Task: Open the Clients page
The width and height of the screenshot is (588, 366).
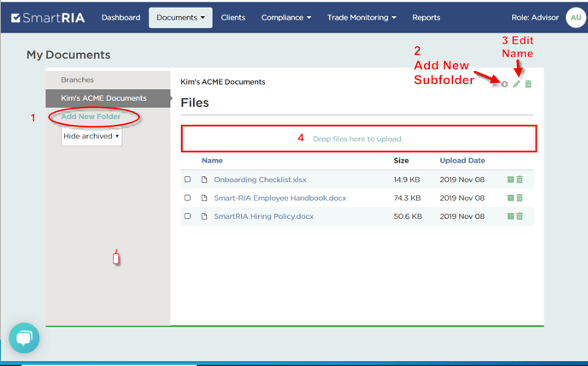Action: pos(232,18)
